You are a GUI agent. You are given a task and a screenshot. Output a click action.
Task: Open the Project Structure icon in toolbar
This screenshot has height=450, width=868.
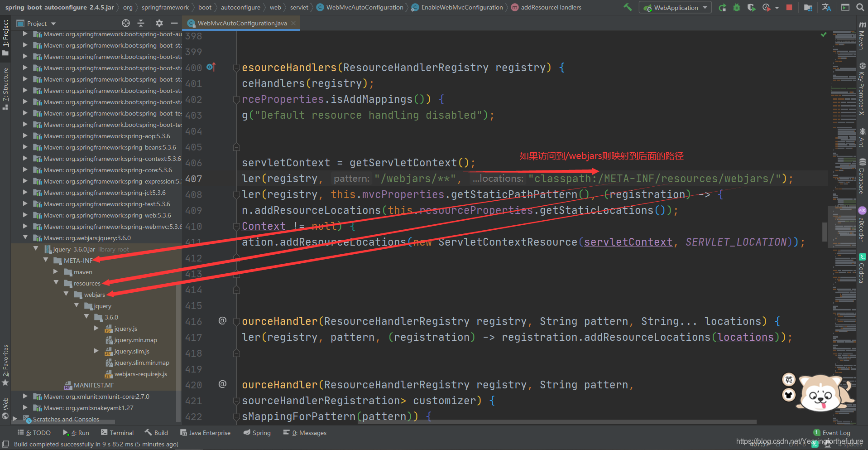click(x=808, y=8)
